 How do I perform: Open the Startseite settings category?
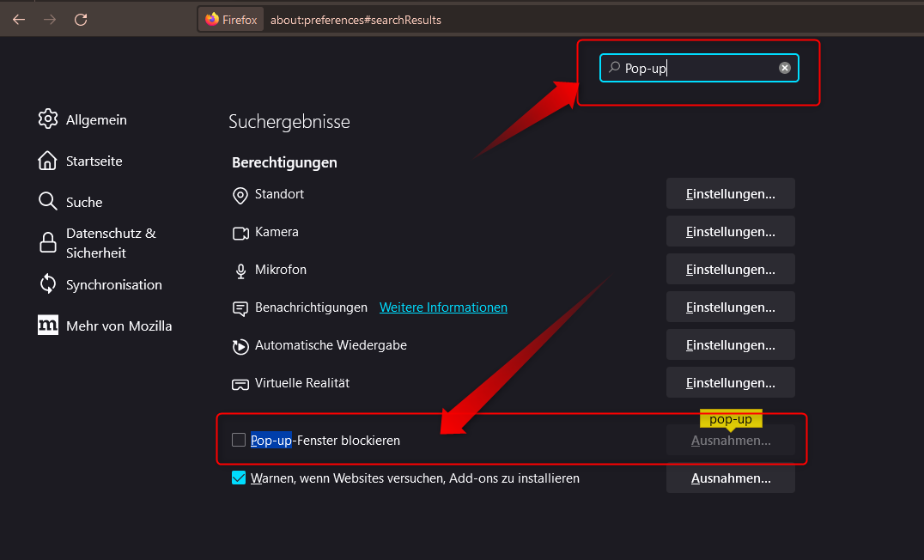pyautogui.click(x=94, y=161)
